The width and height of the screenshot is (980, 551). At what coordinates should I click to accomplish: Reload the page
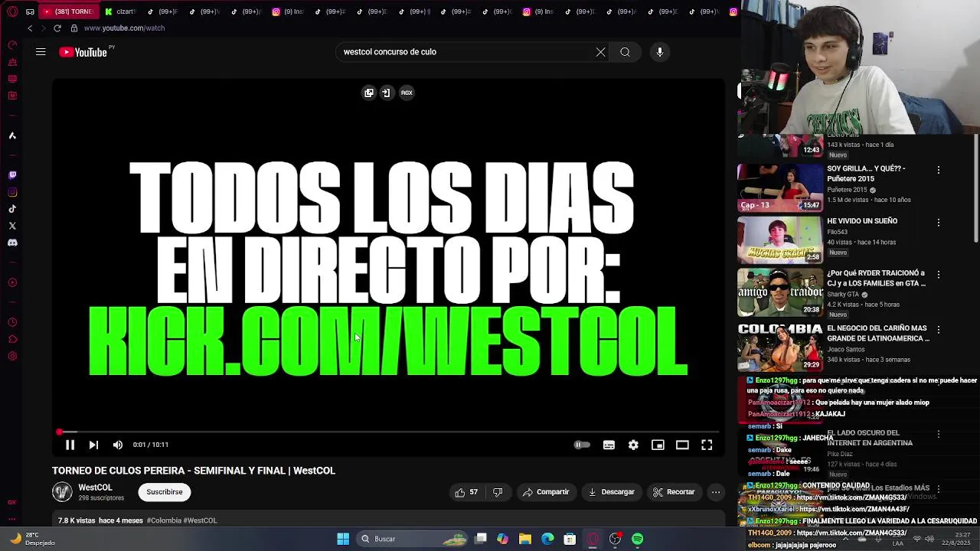[57, 28]
